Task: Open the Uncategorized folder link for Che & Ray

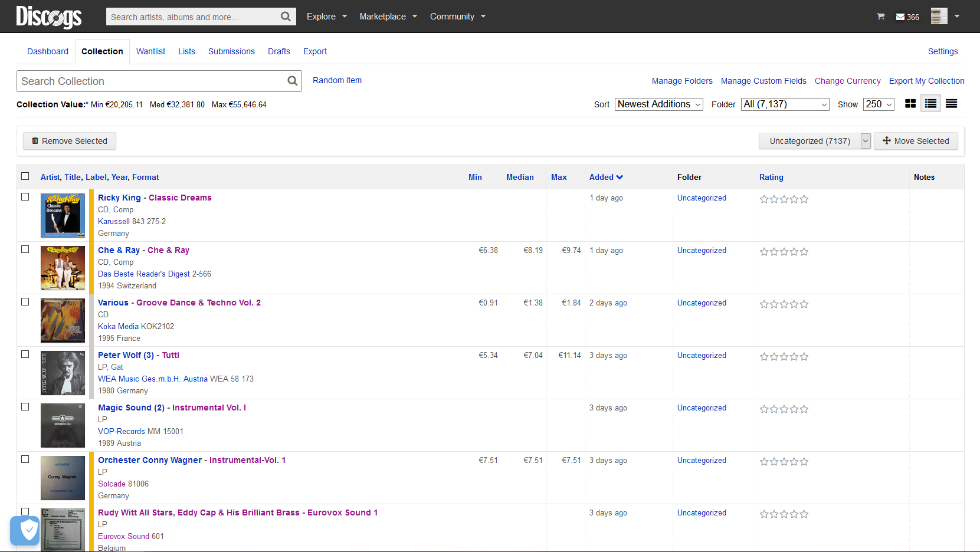Action: pyautogui.click(x=702, y=251)
